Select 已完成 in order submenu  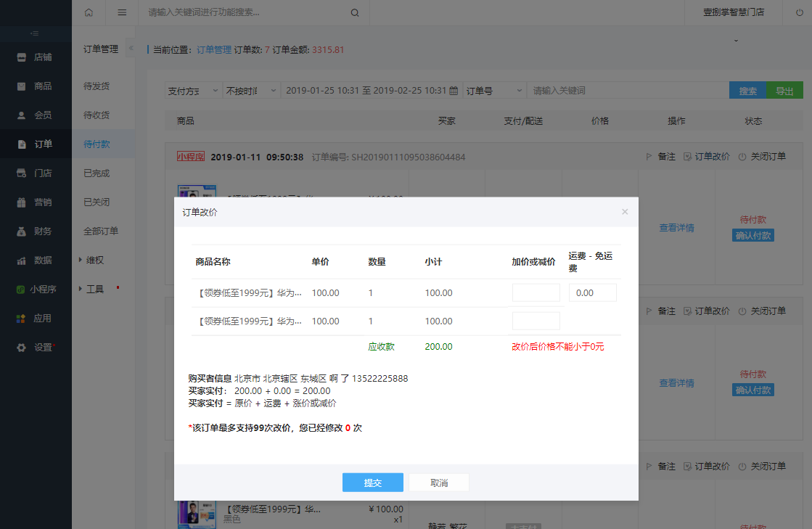(97, 173)
